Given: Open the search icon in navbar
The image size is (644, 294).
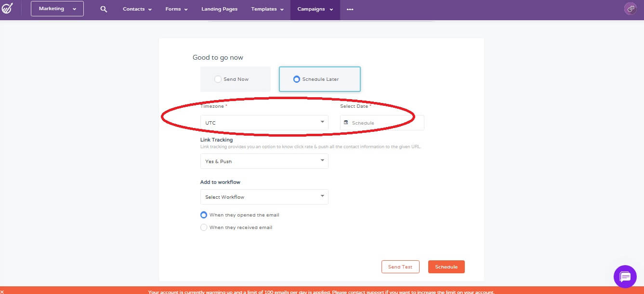Looking at the screenshot, I should pos(103,9).
